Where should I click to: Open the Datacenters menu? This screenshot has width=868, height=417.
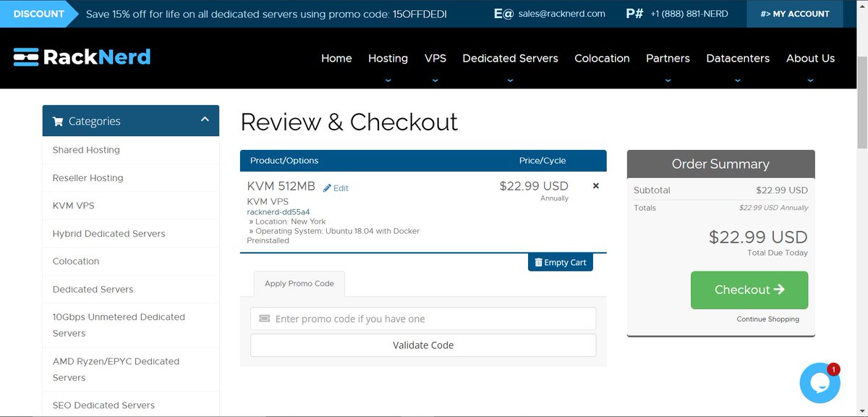(738, 58)
